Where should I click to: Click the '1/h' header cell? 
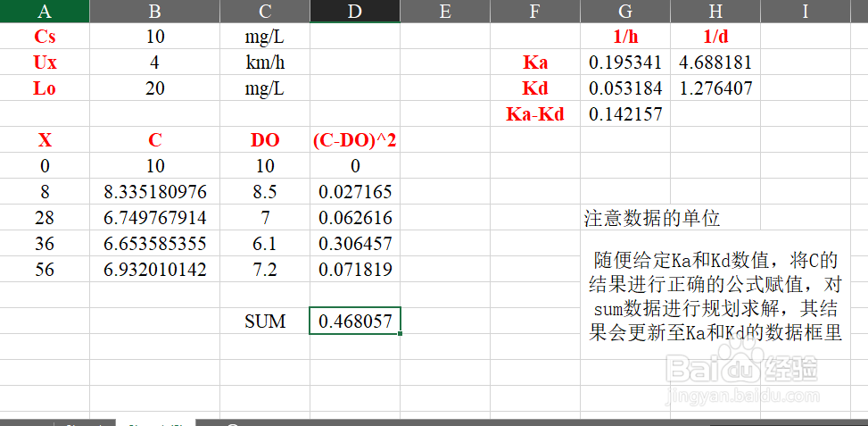625,36
